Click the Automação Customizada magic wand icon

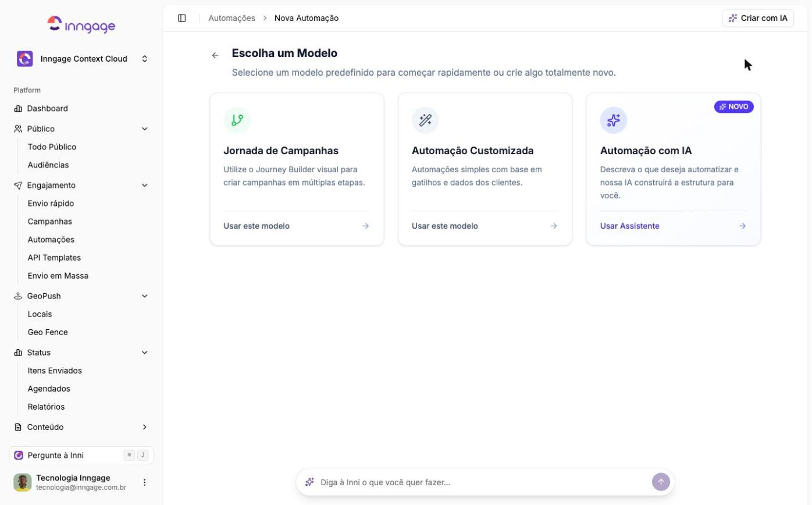425,120
